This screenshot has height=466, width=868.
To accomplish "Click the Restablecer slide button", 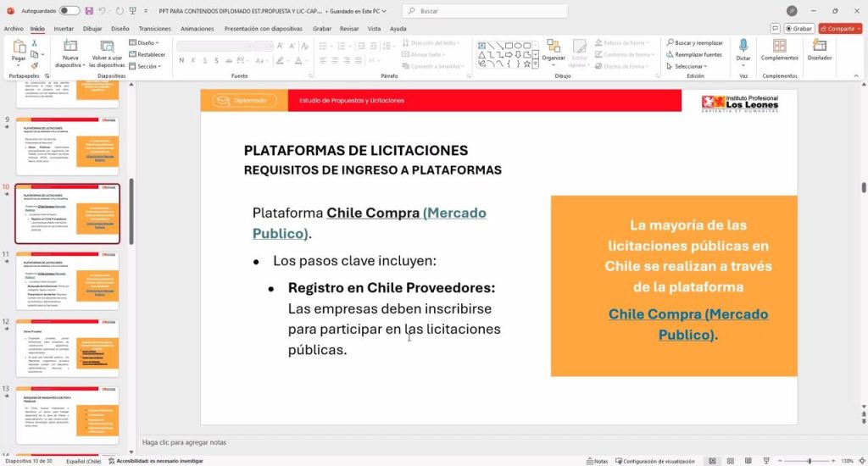I will click(x=147, y=54).
